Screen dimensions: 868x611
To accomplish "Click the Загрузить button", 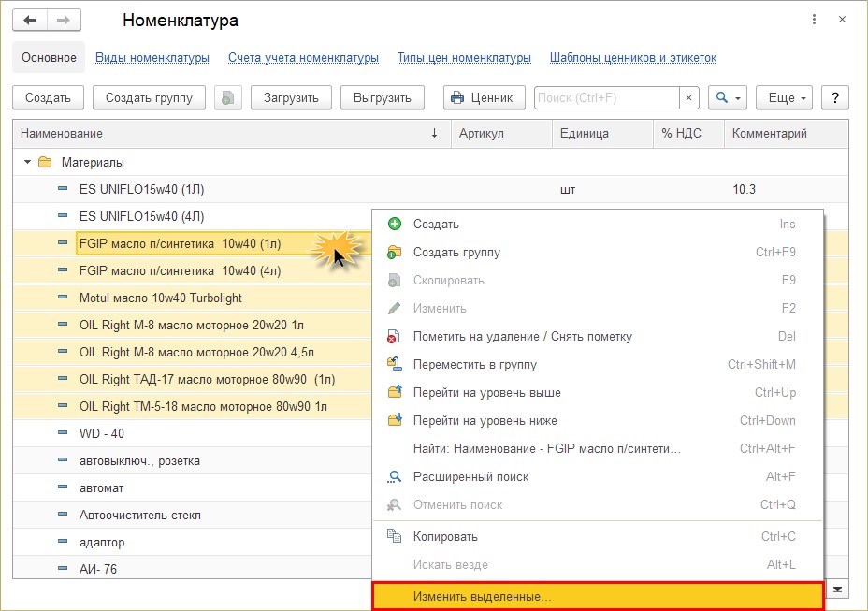I will pyautogui.click(x=291, y=98).
